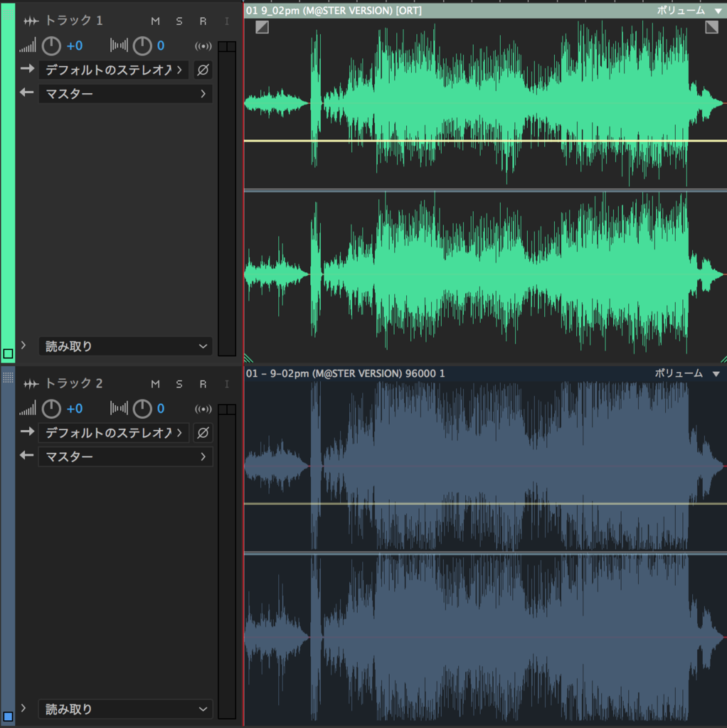Expand Track 2 automation lanes chevron
727x728 pixels.
pyautogui.click(x=23, y=708)
